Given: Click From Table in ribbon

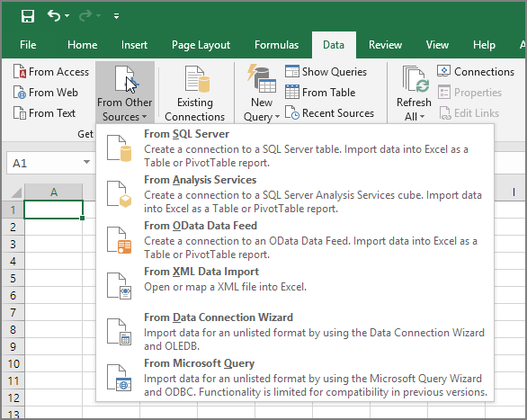Looking at the screenshot, I should click(320, 93).
